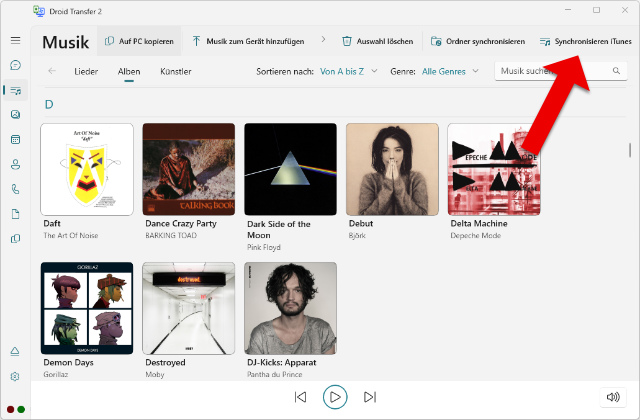Open Files section in sidebar
This screenshot has width=640, height=420.
pyautogui.click(x=16, y=214)
